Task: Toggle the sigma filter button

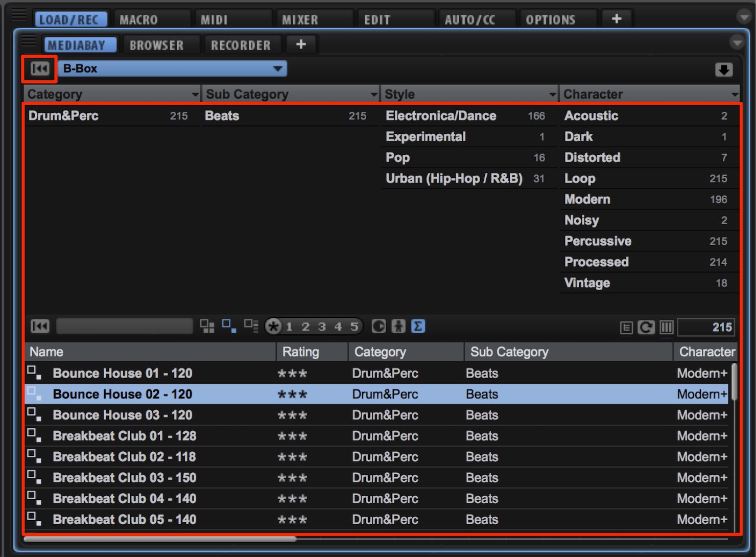Action: point(418,326)
